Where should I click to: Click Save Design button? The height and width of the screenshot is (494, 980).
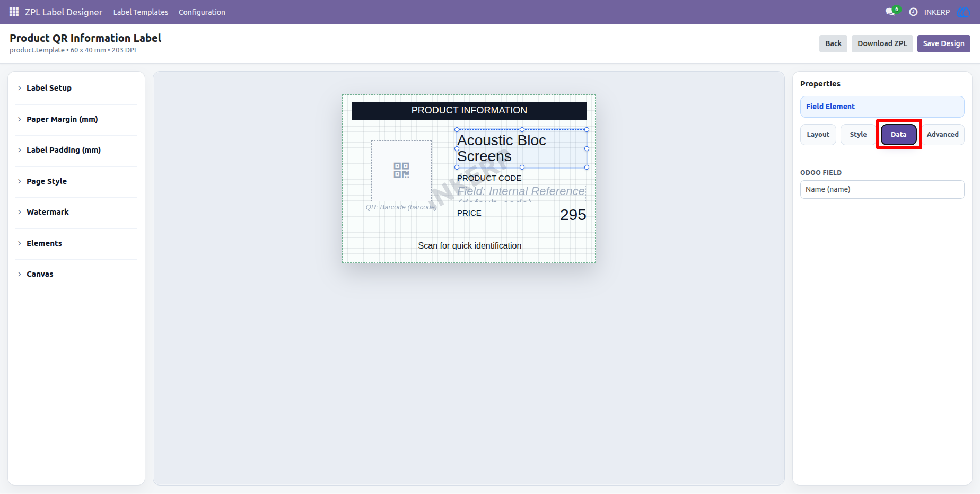[943, 43]
